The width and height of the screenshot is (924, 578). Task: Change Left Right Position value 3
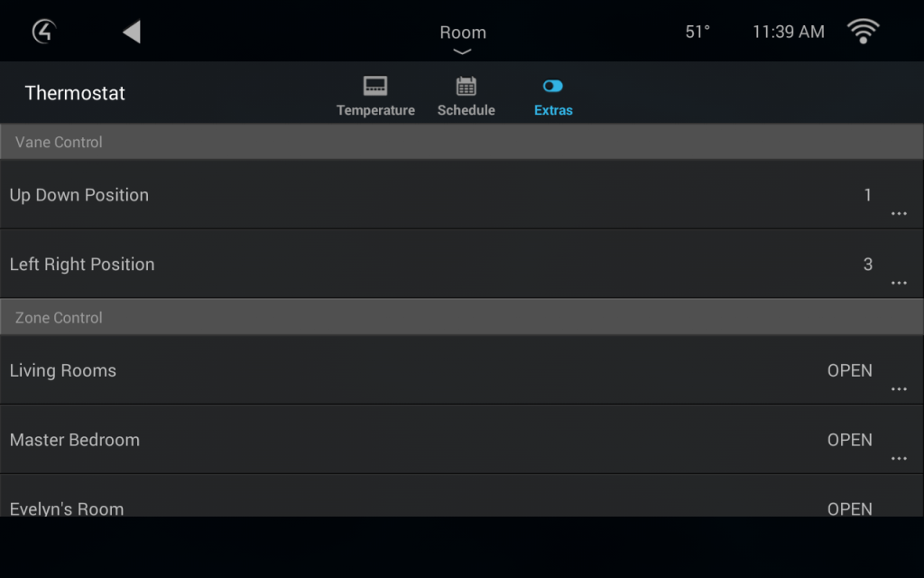tap(867, 265)
